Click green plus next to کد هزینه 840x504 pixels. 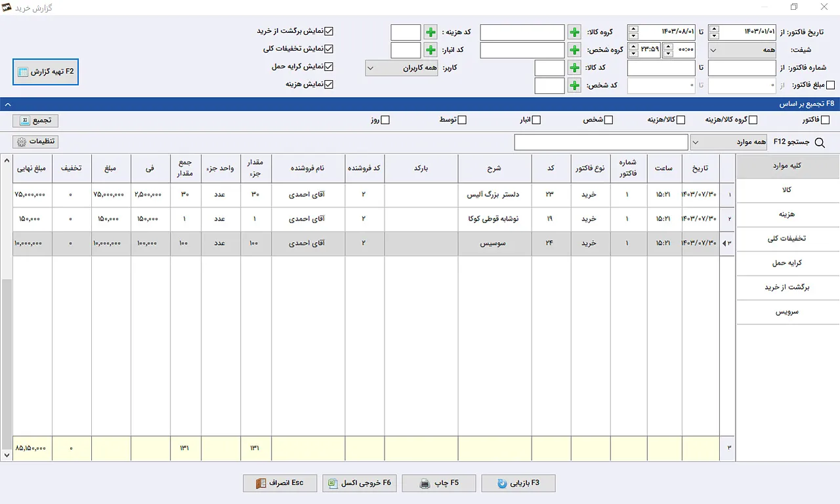[x=430, y=33]
